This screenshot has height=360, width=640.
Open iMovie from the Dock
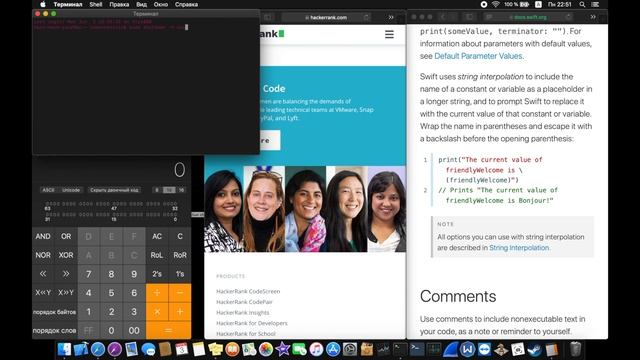(282, 349)
